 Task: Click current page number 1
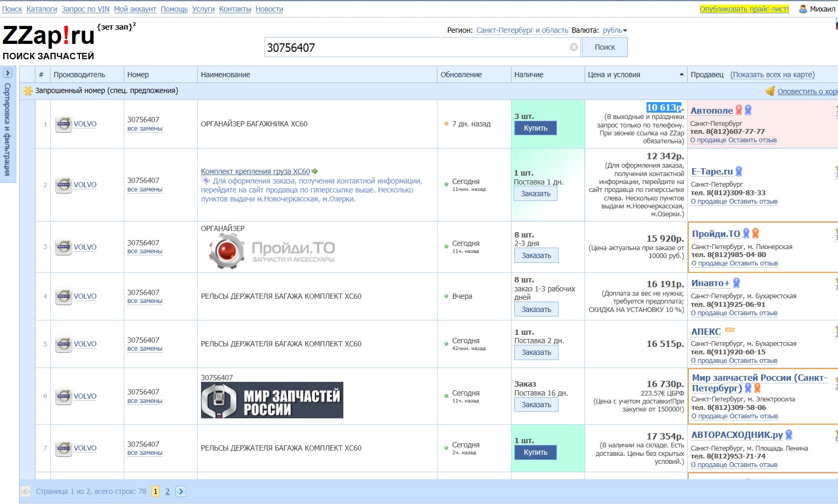[155, 491]
